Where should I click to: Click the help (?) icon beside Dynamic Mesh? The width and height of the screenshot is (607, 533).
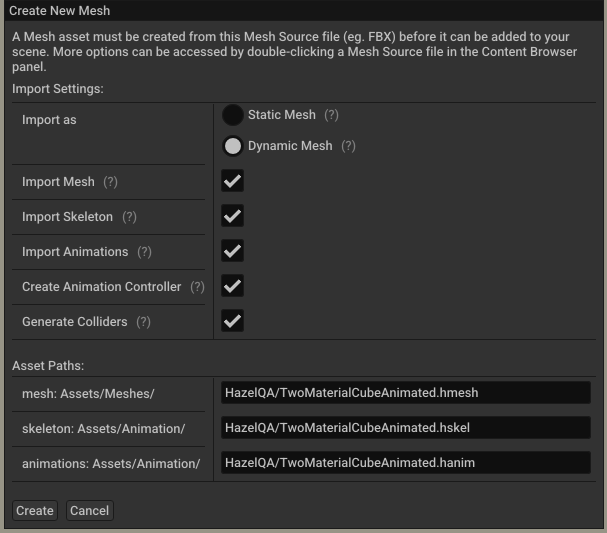348,146
